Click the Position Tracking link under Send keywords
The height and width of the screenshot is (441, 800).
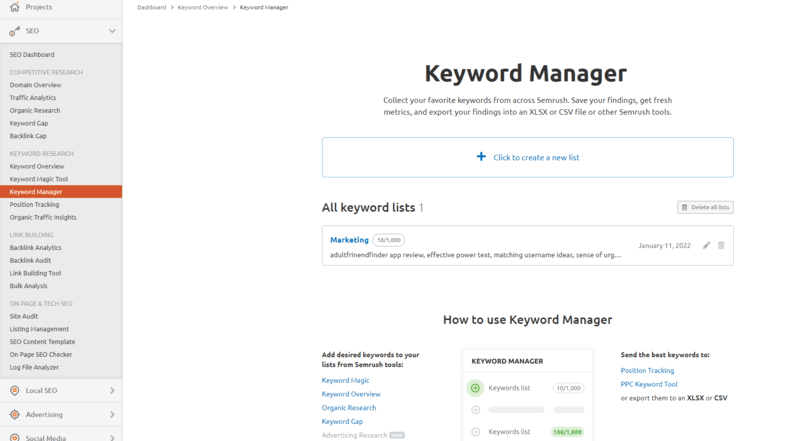point(647,371)
